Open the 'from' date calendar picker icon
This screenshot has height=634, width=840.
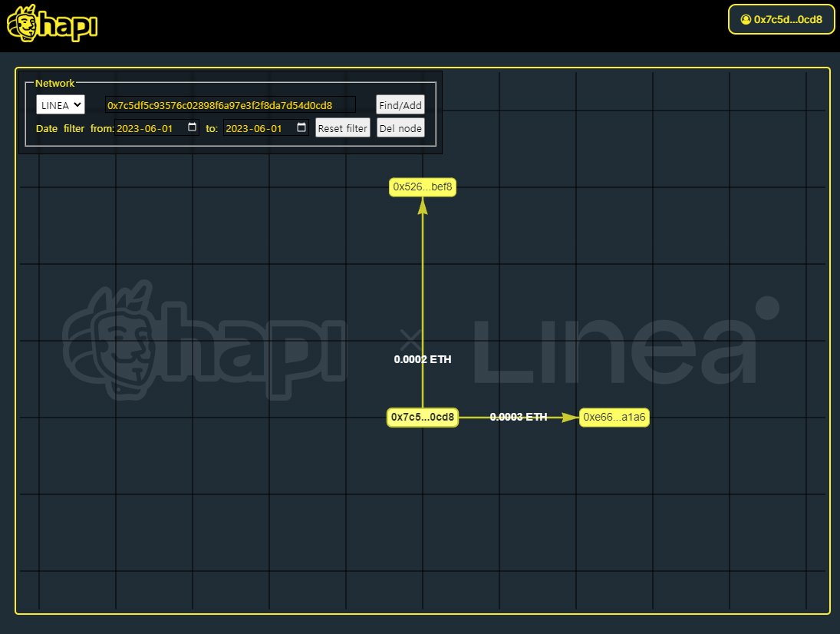192,127
